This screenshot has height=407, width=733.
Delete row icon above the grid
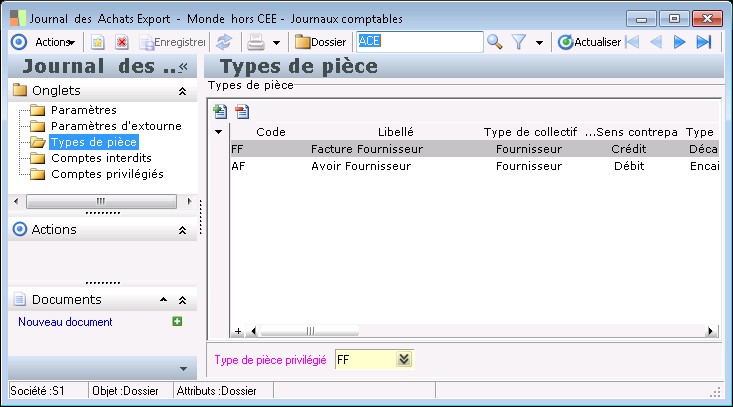[x=241, y=111]
